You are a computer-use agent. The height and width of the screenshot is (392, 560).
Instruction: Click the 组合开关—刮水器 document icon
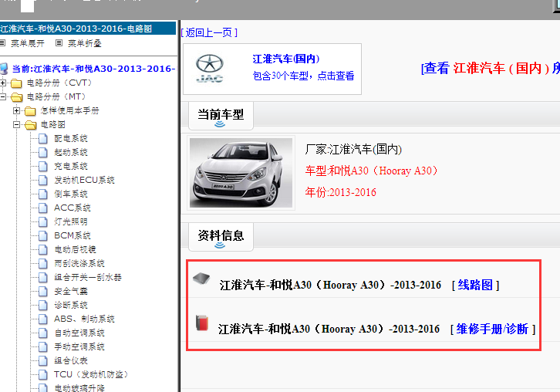43,278
